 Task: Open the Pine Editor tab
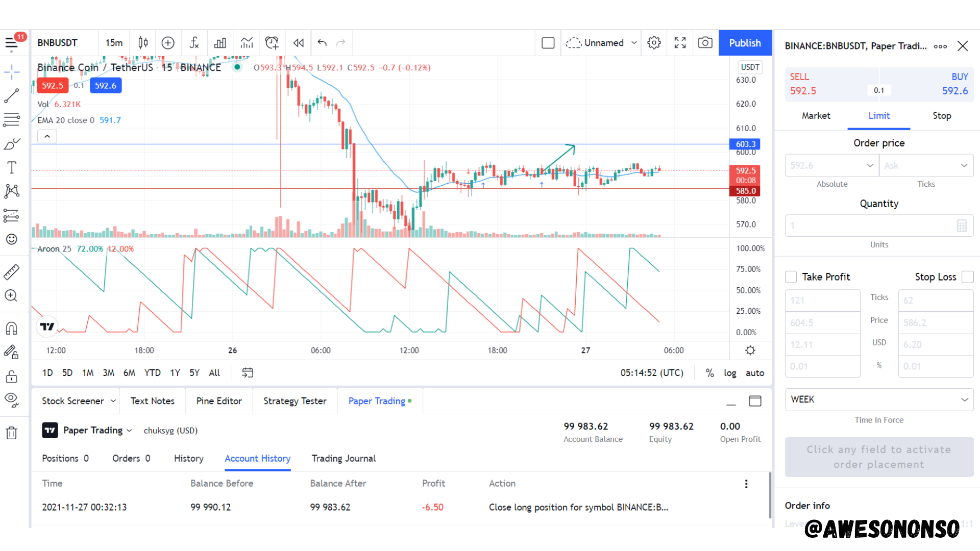click(x=219, y=401)
